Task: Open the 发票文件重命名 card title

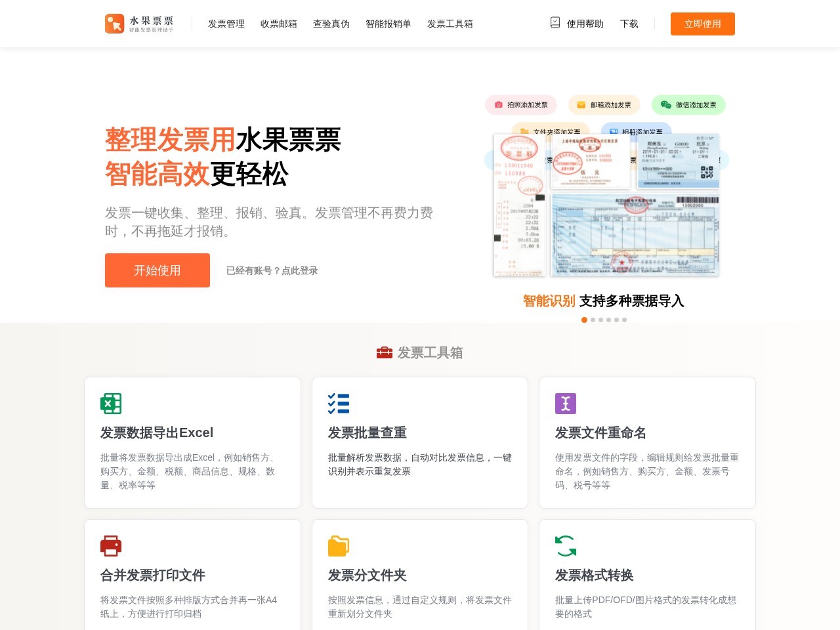Action: pos(601,433)
